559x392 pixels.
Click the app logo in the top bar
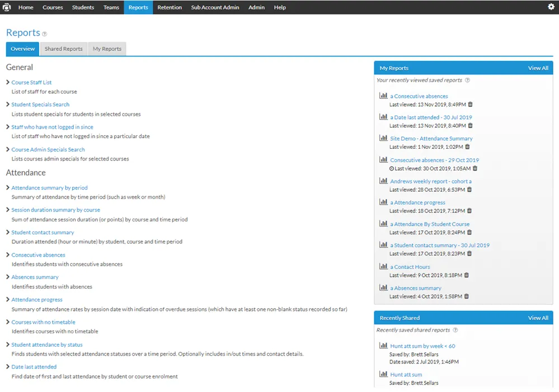pyautogui.click(x=6, y=7)
